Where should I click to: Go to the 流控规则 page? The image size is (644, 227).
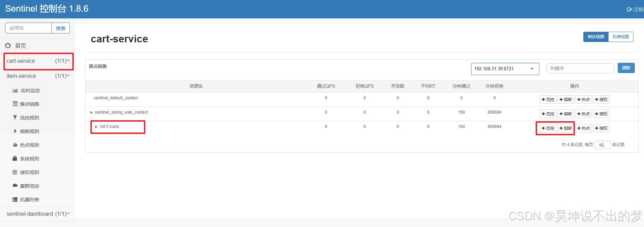tap(29, 118)
